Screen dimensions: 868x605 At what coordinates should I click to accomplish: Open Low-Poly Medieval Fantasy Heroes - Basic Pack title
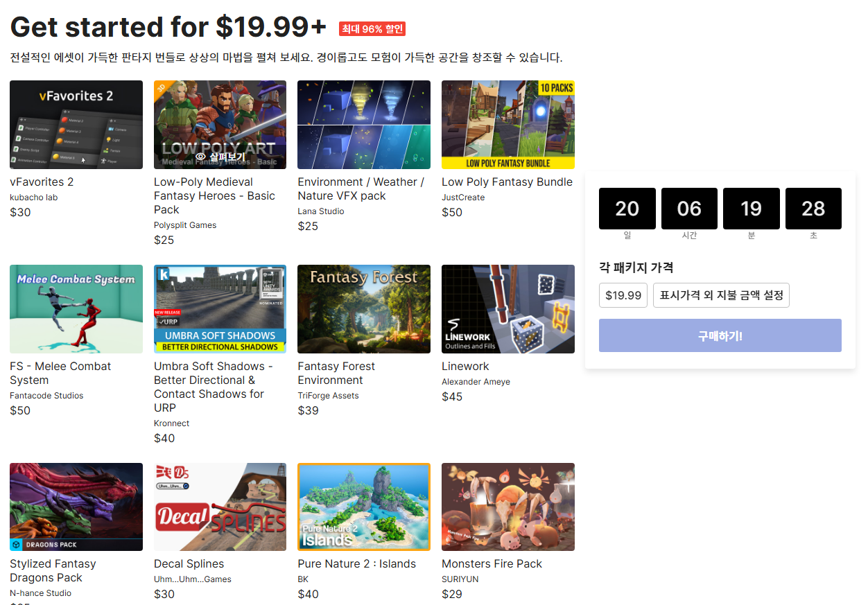click(214, 196)
